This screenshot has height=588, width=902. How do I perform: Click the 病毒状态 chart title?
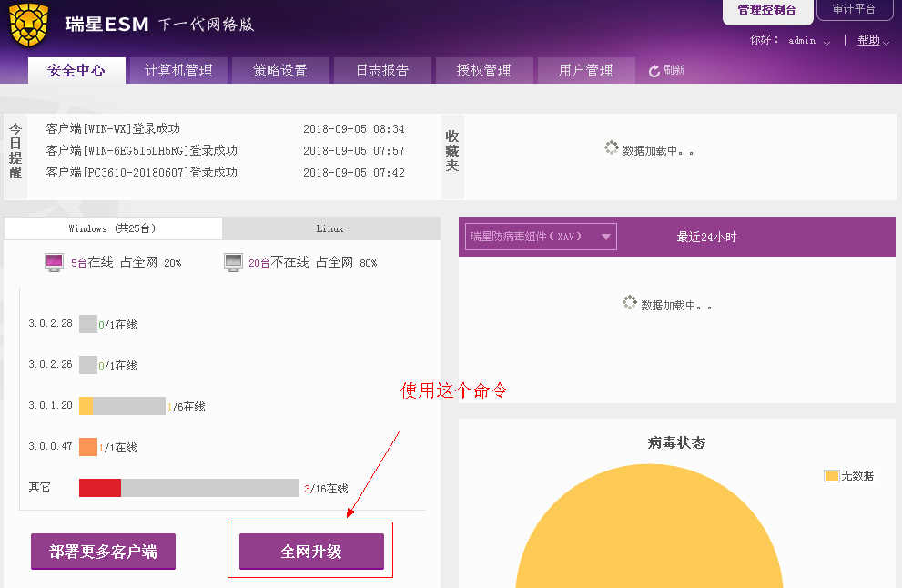tap(676, 442)
